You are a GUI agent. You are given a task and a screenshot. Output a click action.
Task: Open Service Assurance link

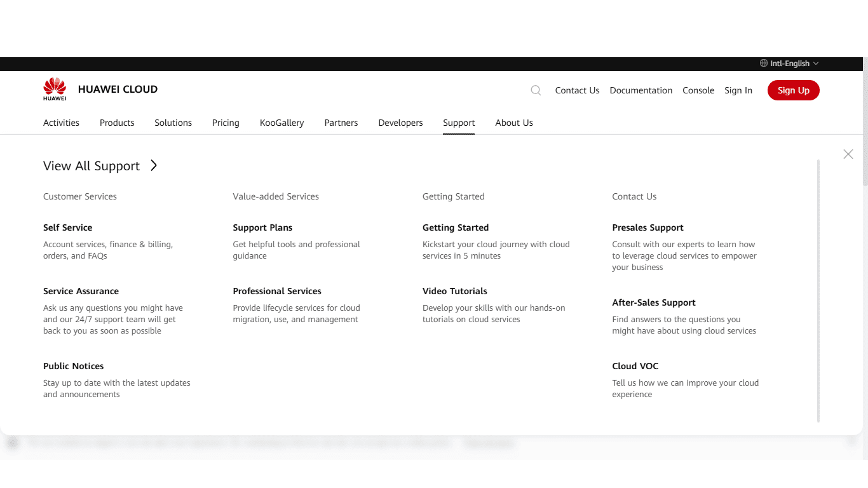click(81, 291)
